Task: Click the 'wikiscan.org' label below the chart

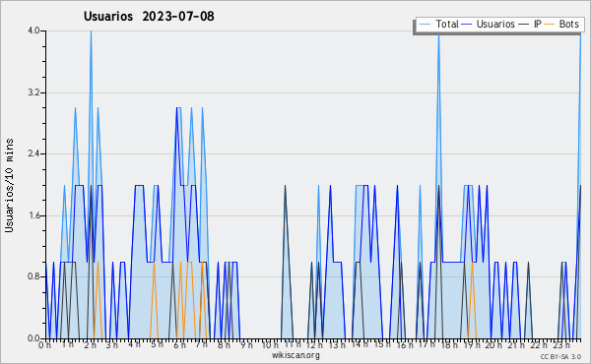Action: pos(295,355)
